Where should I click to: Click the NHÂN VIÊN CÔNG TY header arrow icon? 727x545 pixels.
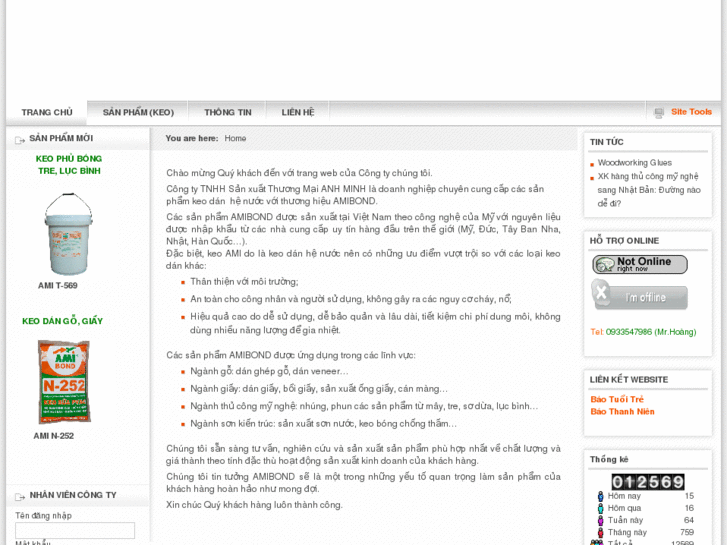click(x=20, y=497)
